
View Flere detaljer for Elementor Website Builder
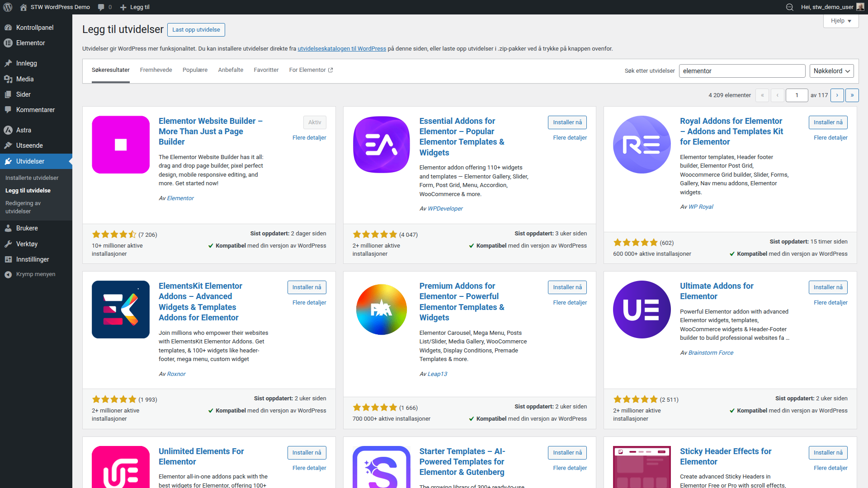click(309, 138)
